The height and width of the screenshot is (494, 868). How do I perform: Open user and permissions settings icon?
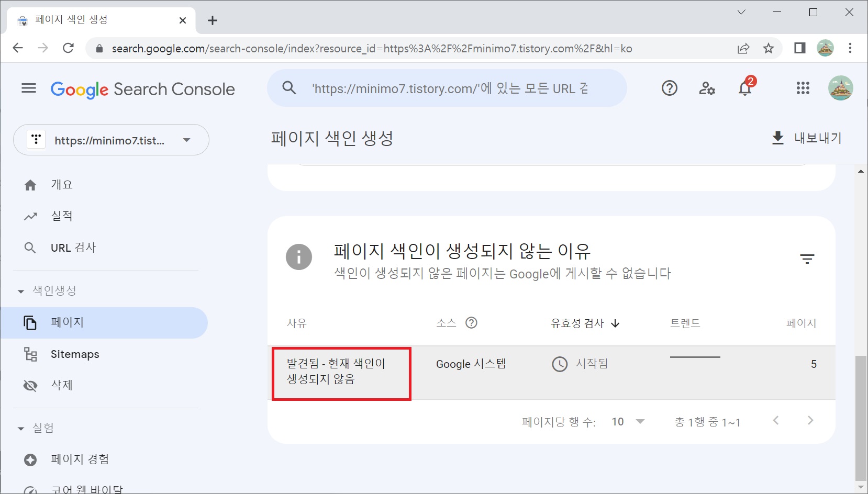[707, 88]
